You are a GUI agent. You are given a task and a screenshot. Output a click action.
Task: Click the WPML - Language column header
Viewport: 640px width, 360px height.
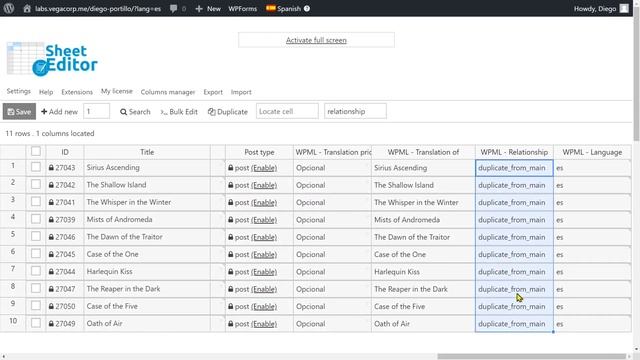coord(592,152)
